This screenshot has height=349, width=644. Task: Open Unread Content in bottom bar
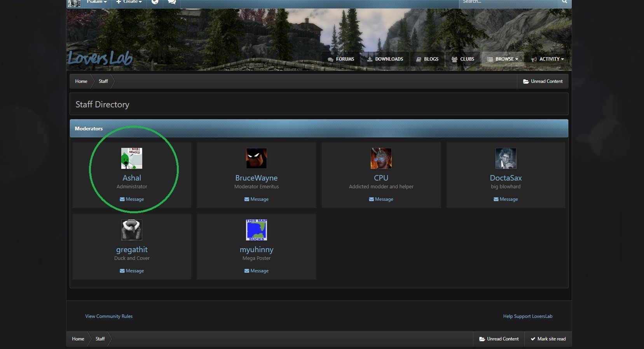[499, 339]
